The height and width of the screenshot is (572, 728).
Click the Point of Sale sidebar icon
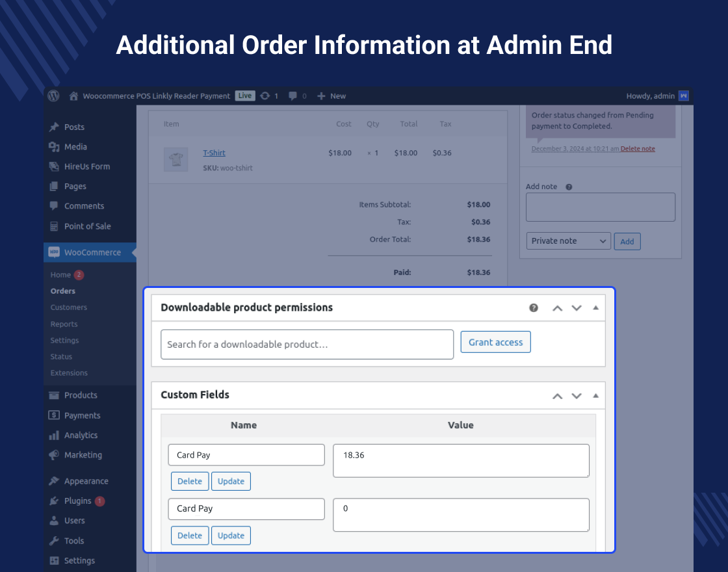pyautogui.click(x=55, y=226)
